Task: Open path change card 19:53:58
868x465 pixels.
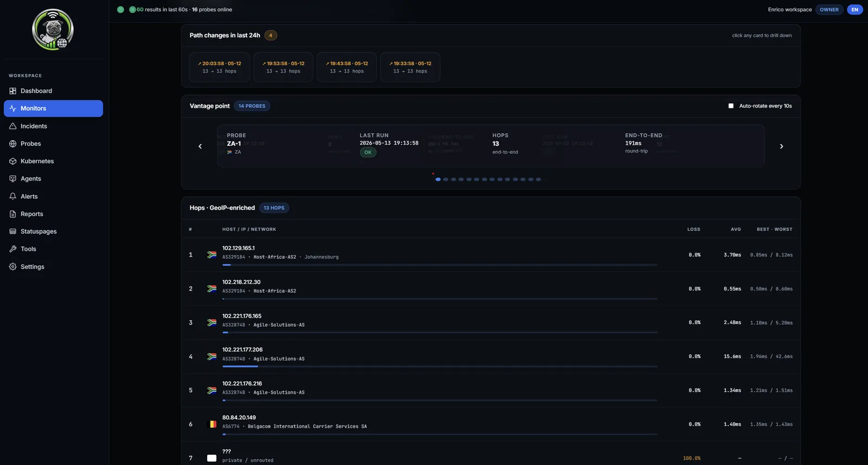Action: tap(283, 67)
